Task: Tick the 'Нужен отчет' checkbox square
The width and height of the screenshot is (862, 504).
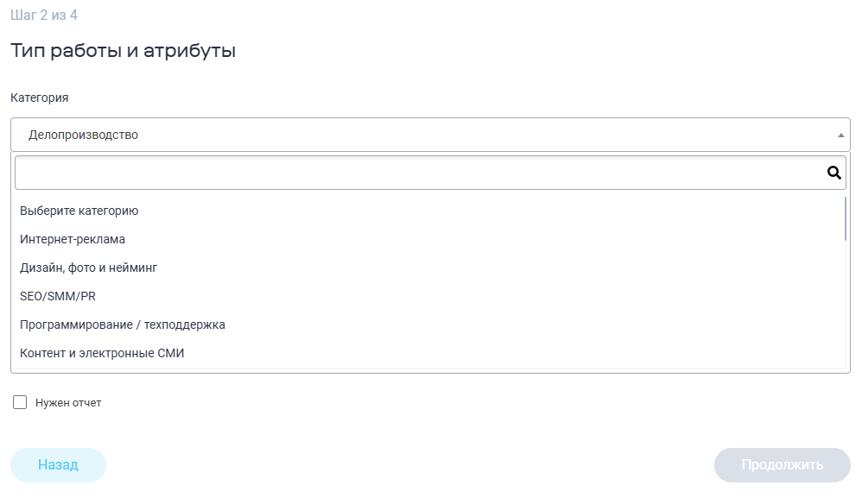Action: click(20, 402)
